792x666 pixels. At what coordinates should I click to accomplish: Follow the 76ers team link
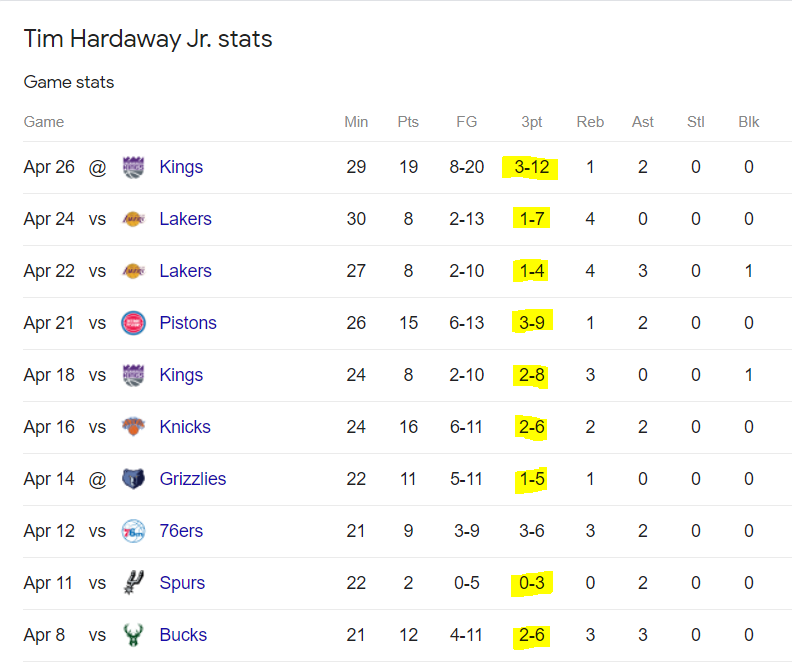coord(181,531)
